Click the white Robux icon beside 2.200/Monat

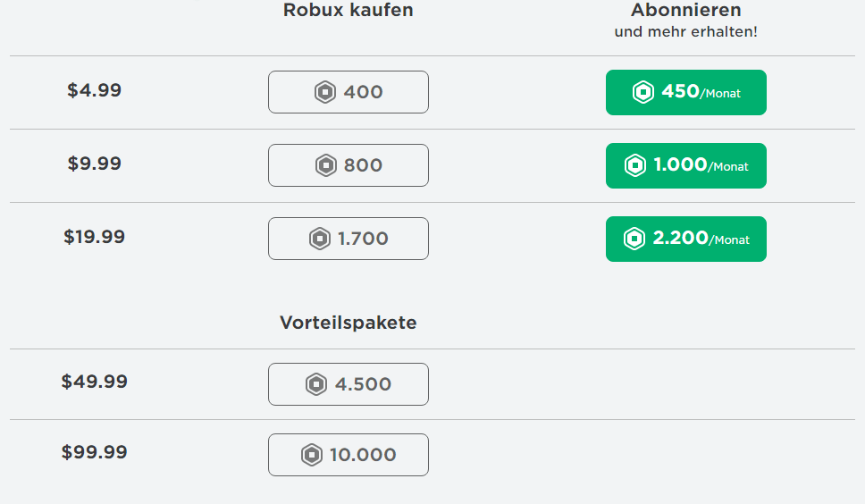pyautogui.click(x=634, y=239)
